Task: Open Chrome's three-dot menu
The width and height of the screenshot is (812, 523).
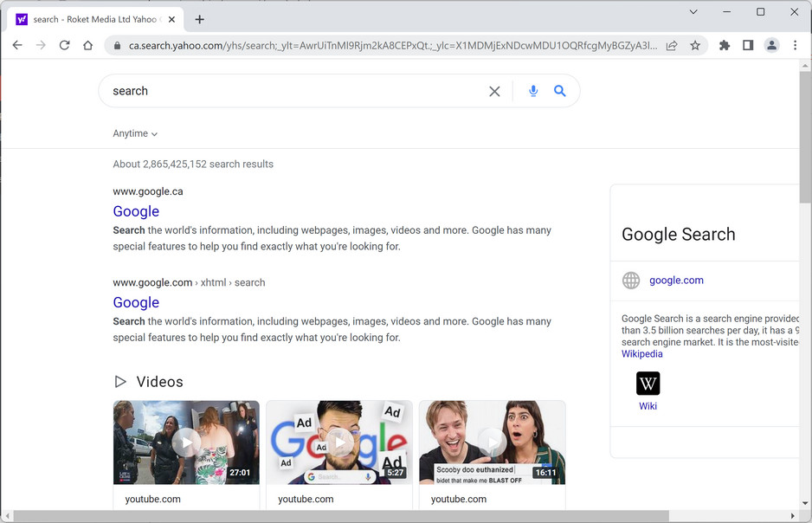Action: [795, 46]
